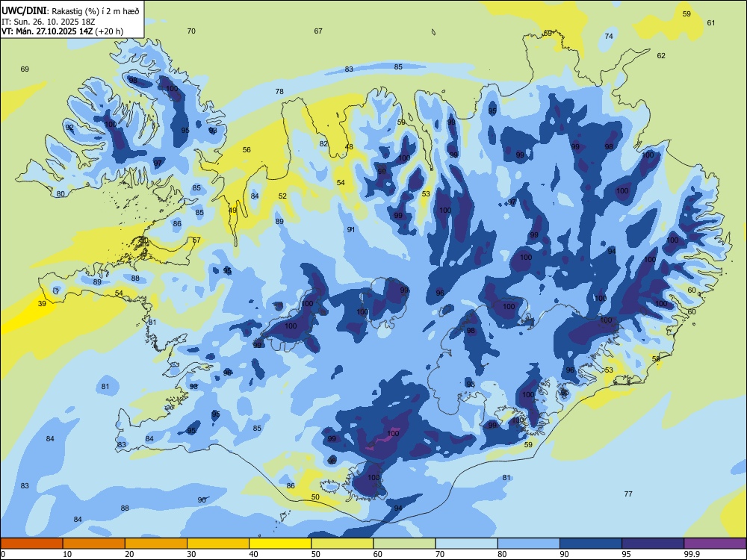Select the dark blue 90–95 legend swatch
This screenshot has width=747, height=560.
pos(591,544)
